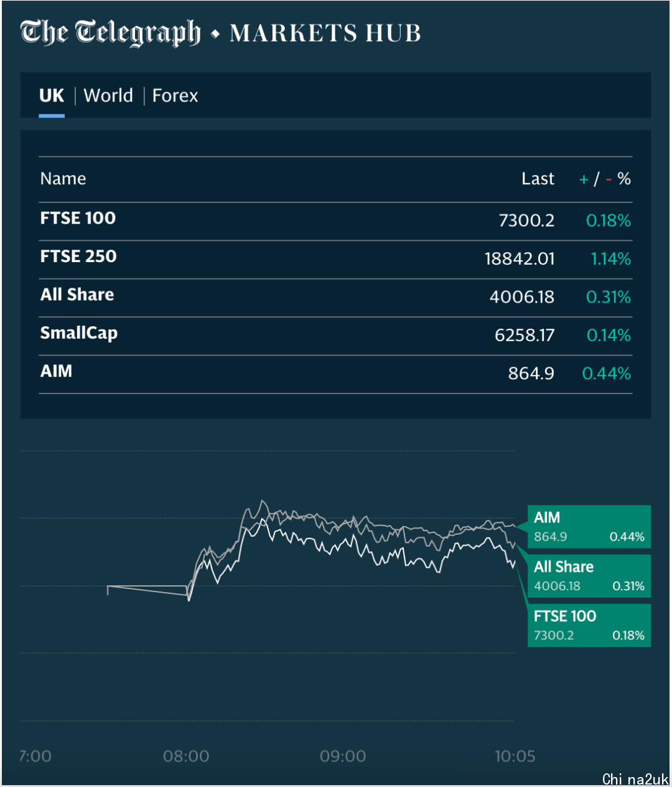Select the AIM name in table

coord(56,371)
